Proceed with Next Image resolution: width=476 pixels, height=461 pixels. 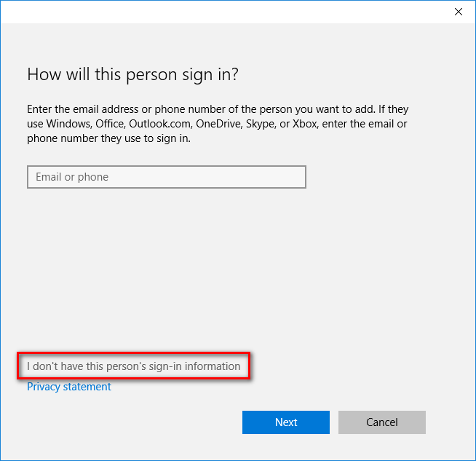click(x=285, y=422)
